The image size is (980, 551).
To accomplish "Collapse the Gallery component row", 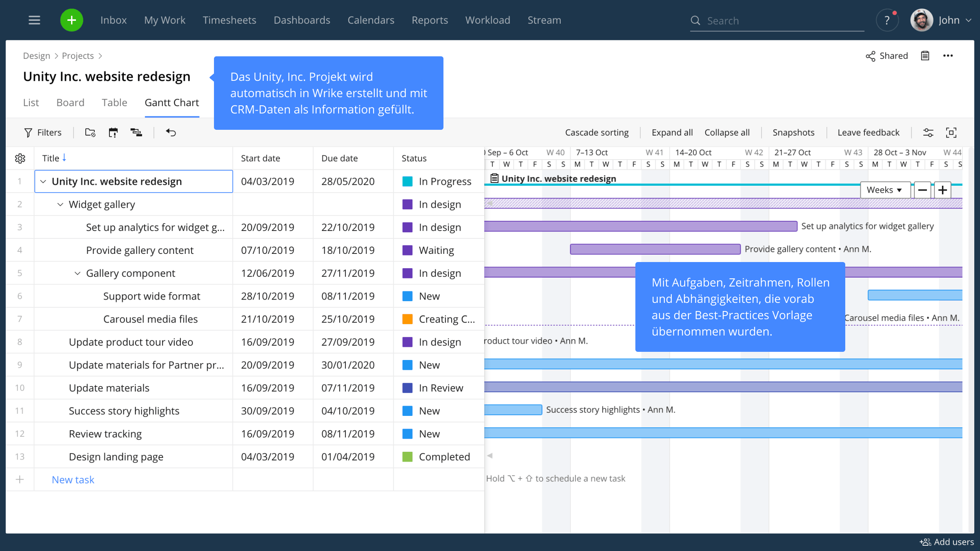I will (x=78, y=273).
